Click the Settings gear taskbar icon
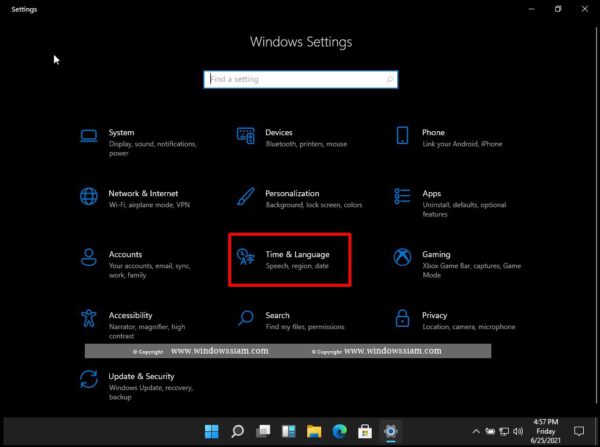Image resolution: width=600 pixels, height=447 pixels. [391, 432]
